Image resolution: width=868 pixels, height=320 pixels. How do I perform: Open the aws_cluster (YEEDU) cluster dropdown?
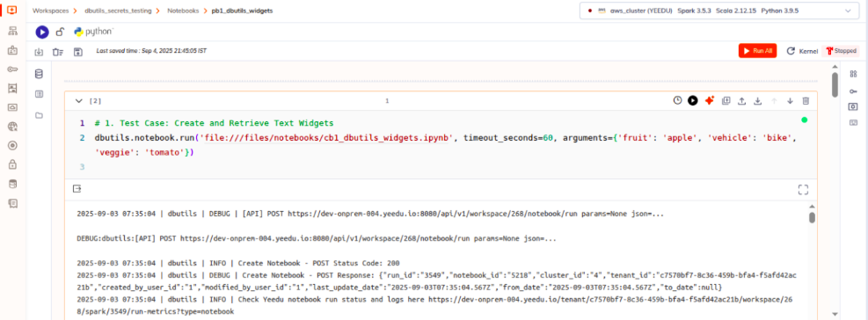(x=719, y=11)
